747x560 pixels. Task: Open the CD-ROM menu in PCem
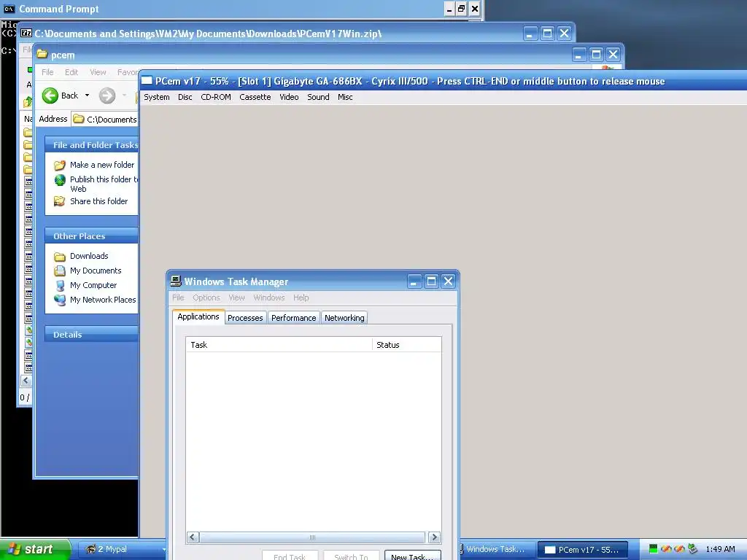[x=216, y=97]
